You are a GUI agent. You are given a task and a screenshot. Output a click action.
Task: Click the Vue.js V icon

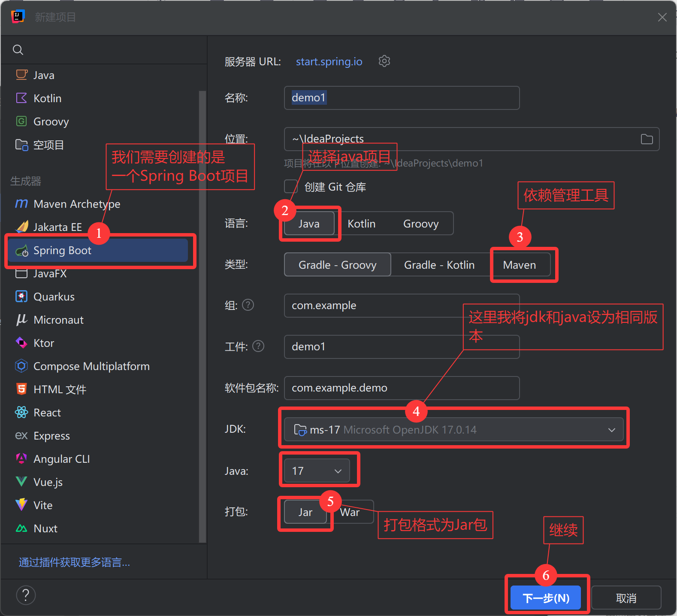(21, 482)
